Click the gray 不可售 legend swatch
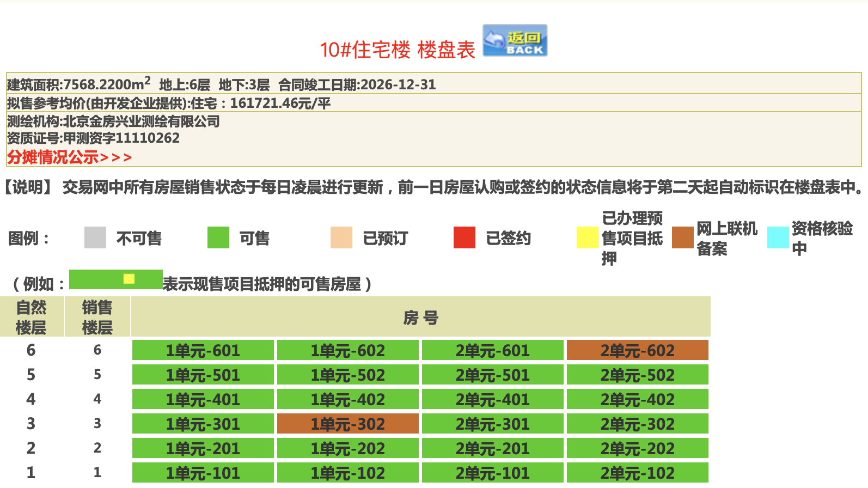The image size is (868, 488). (95, 237)
